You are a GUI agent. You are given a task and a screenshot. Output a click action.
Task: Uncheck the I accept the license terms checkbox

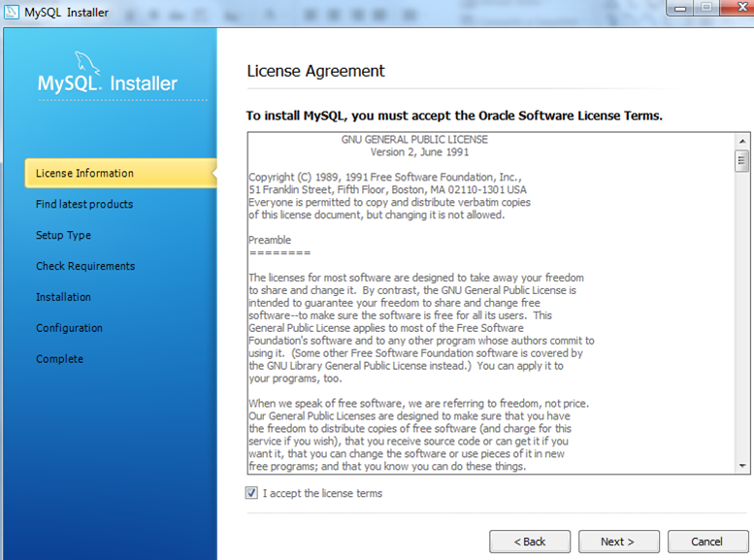coord(252,493)
